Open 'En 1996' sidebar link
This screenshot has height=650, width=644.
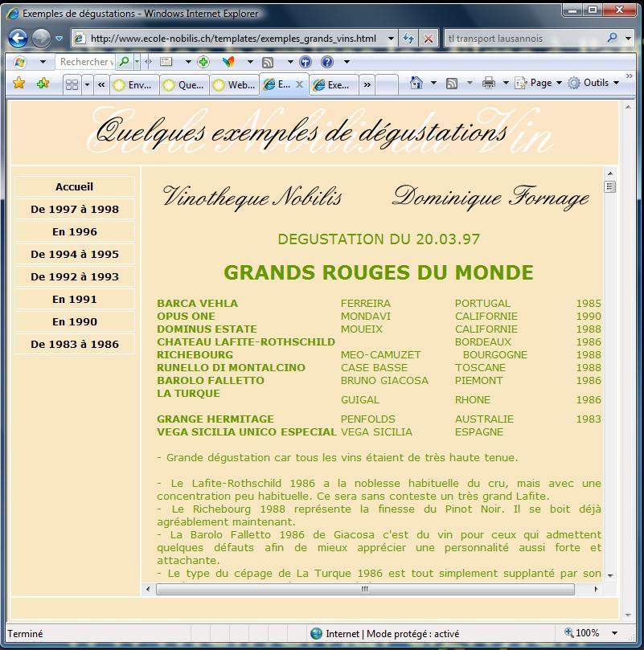pyautogui.click(x=75, y=231)
